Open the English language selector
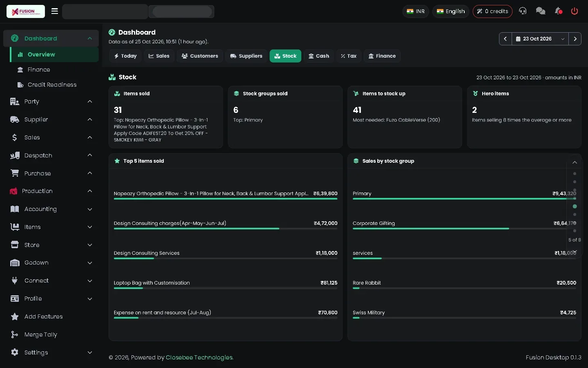The height and width of the screenshot is (368, 588). [x=451, y=11]
